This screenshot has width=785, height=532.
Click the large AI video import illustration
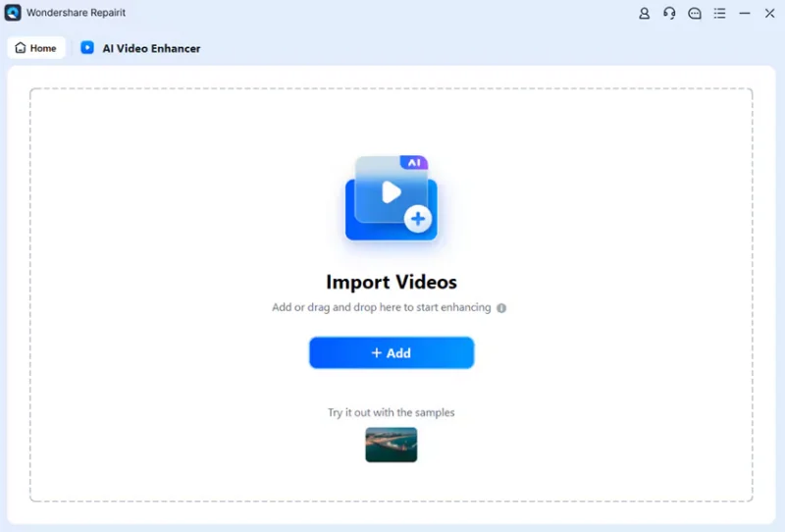point(391,199)
